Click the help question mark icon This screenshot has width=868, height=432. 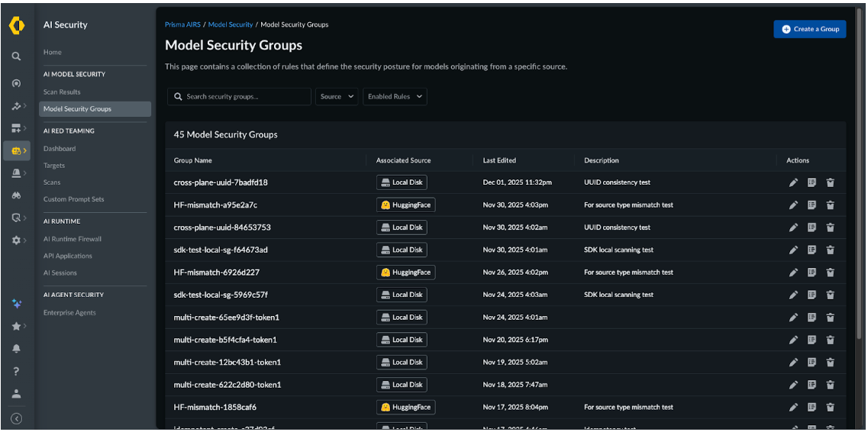coord(16,372)
